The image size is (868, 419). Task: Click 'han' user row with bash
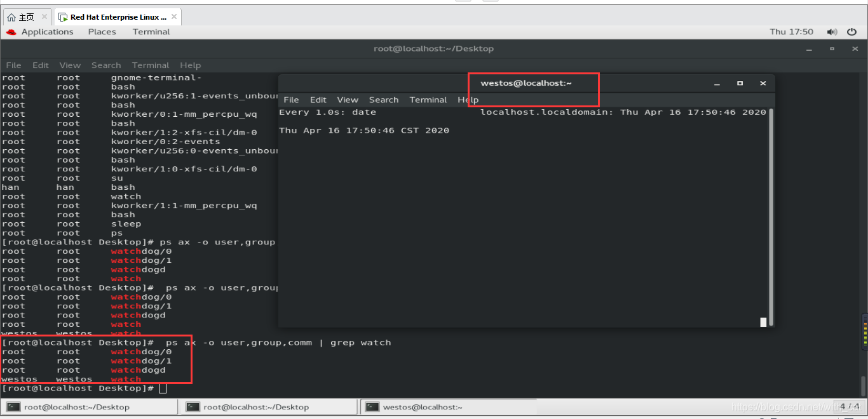point(68,187)
